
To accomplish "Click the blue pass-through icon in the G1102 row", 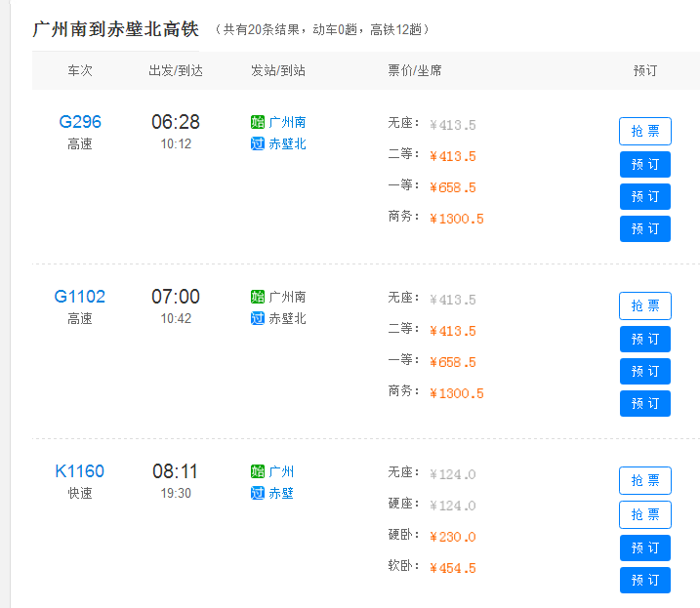I will [258, 318].
